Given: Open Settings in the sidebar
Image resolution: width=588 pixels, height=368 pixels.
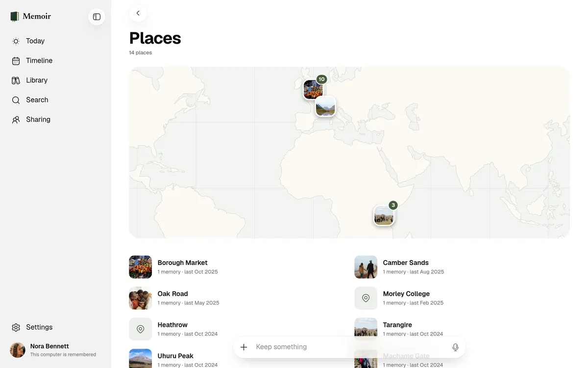Looking at the screenshot, I should [55, 327].
